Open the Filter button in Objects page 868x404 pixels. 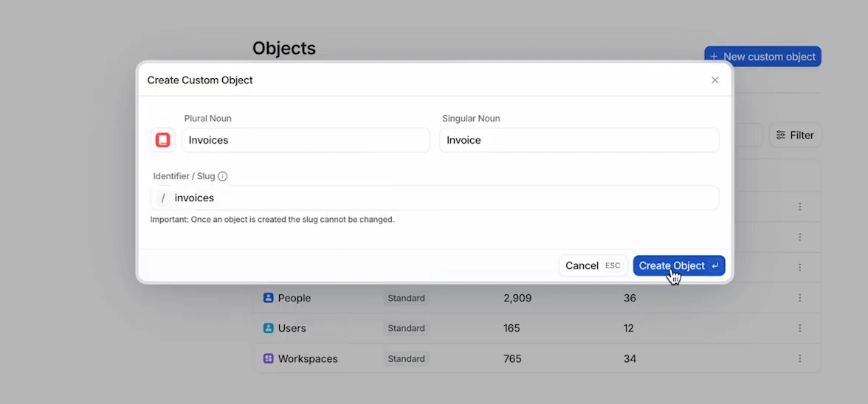[x=795, y=135]
